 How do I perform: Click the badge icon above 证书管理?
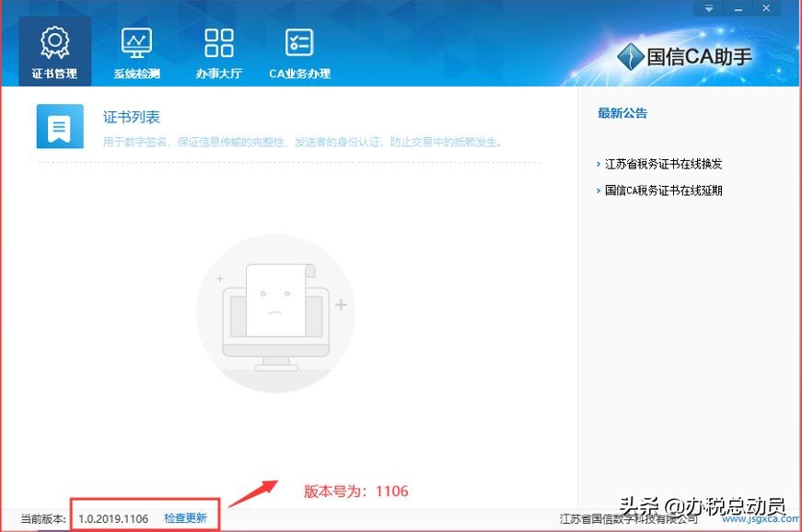coord(53,41)
